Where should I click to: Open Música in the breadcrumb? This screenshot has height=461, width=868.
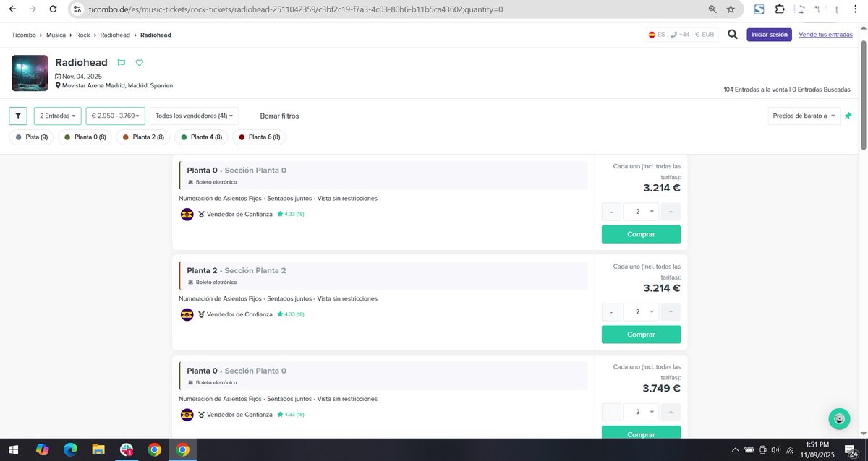point(56,35)
